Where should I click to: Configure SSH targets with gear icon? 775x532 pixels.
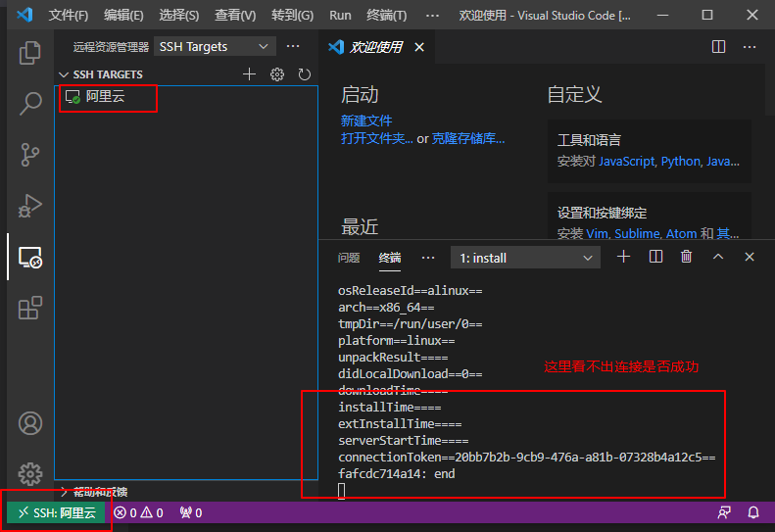pos(276,74)
